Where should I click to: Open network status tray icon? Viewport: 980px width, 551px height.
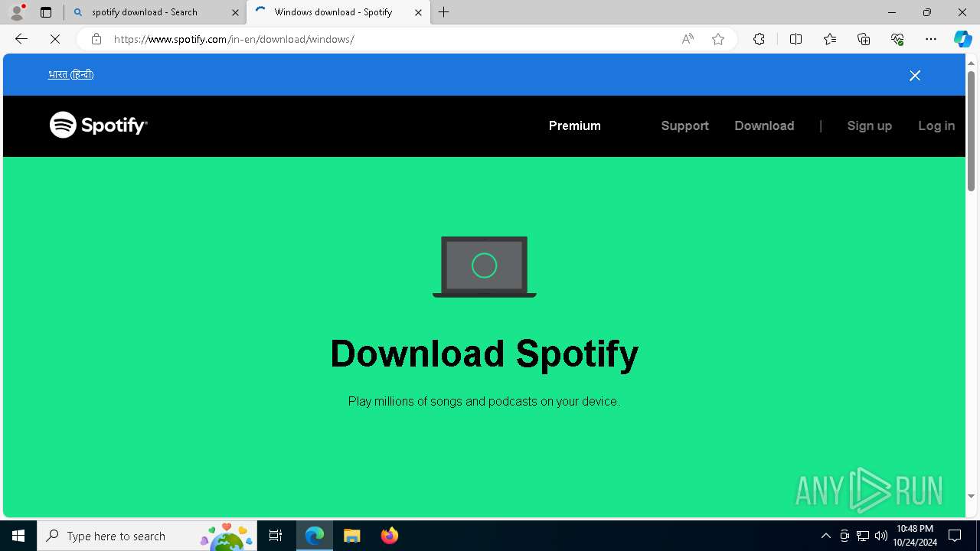click(863, 536)
